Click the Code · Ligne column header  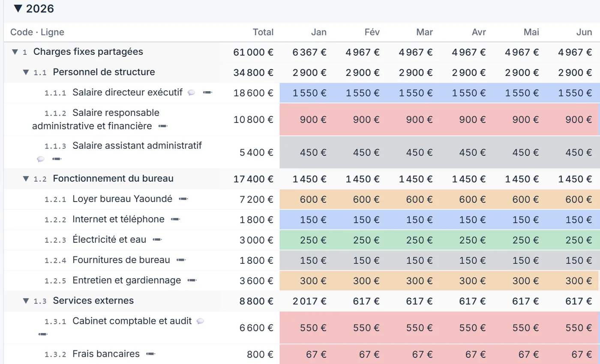click(37, 32)
